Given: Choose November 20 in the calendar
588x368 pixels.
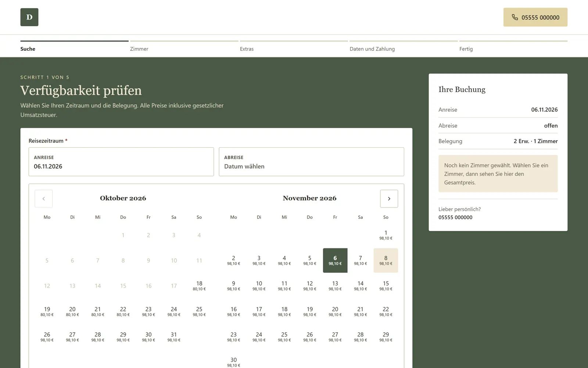Looking at the screenshot, I should coord(335,311).
